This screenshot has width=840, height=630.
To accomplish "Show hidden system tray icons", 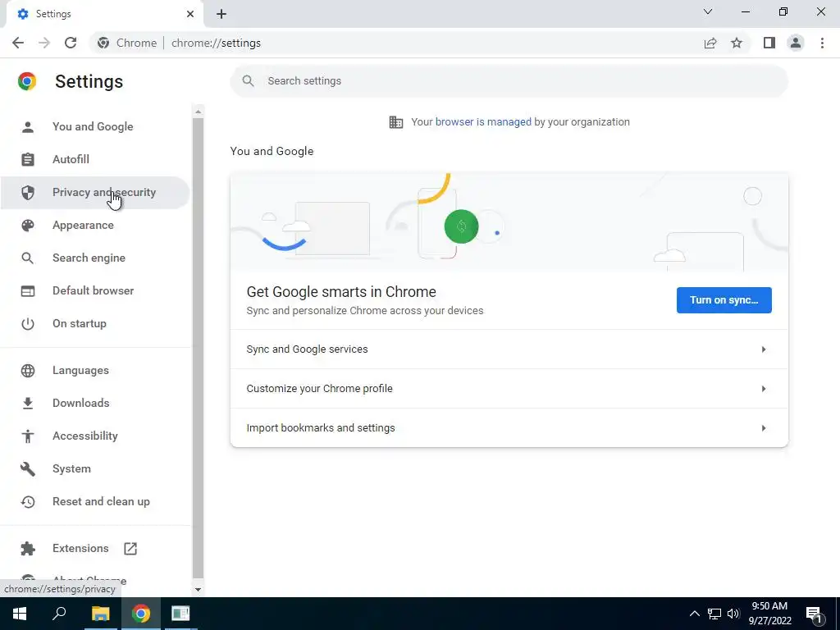I will (694, 614).
